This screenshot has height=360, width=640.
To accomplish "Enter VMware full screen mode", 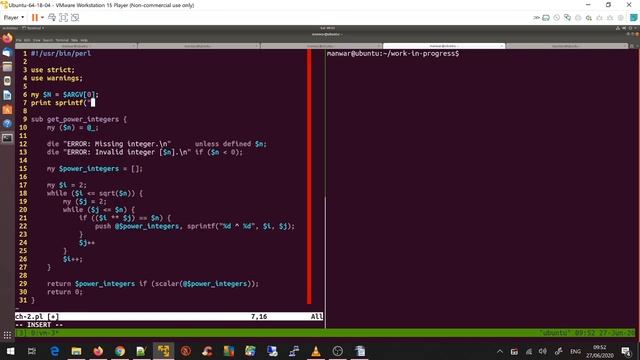I will coord(63,18).
